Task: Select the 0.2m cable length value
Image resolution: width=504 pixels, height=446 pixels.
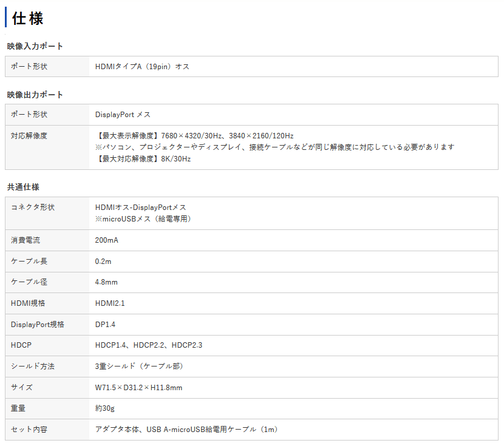Action: (103, 262)
